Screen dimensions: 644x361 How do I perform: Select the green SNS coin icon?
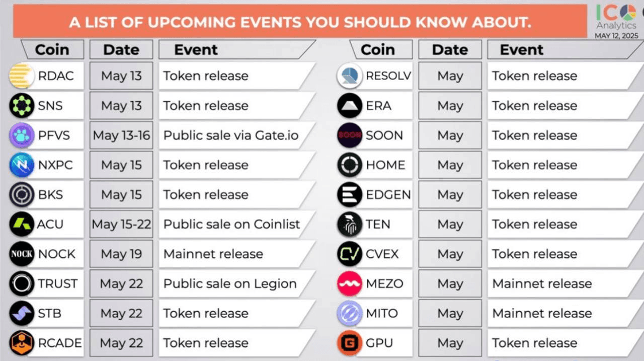pyautogui.click(x=22, y=106)
